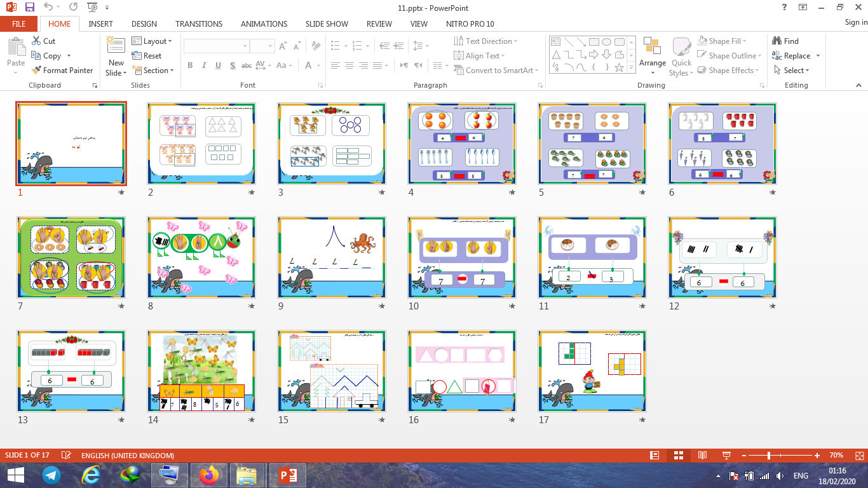Open the TRANSITIONS ribbon tab
Screen dimensions: 868x488
click(x=199, y=24)
